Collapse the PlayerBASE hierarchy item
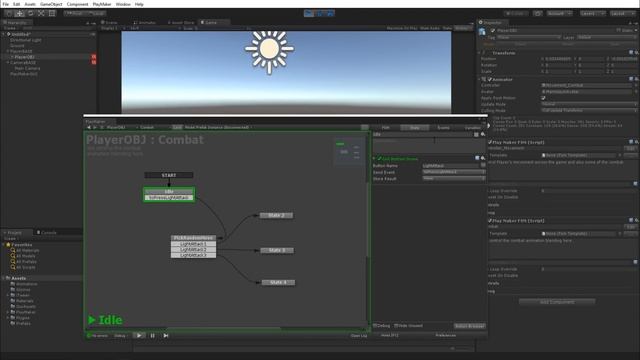The width and height of the screenshot is (640, 360). (x=7, y=51)
